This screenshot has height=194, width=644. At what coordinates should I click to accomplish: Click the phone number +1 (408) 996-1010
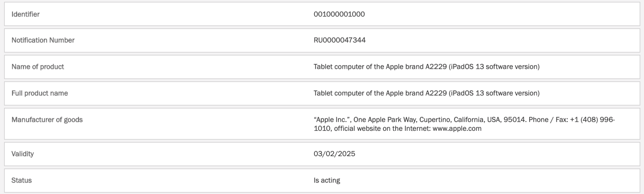[x=592, y=120]
